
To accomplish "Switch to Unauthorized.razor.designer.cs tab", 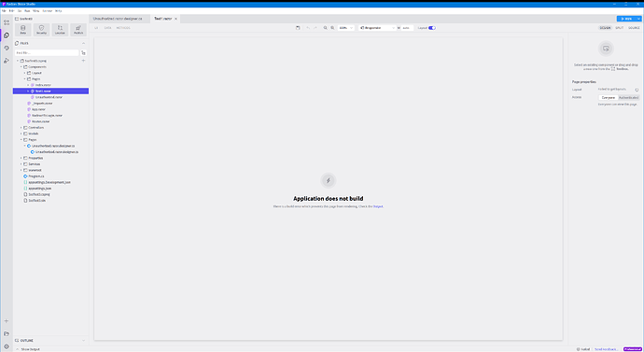I will pyautogui.click(x=118, y=19).
